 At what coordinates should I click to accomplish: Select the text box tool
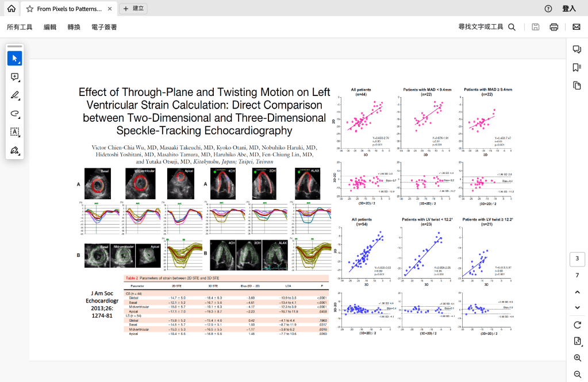tap(14, 132)
